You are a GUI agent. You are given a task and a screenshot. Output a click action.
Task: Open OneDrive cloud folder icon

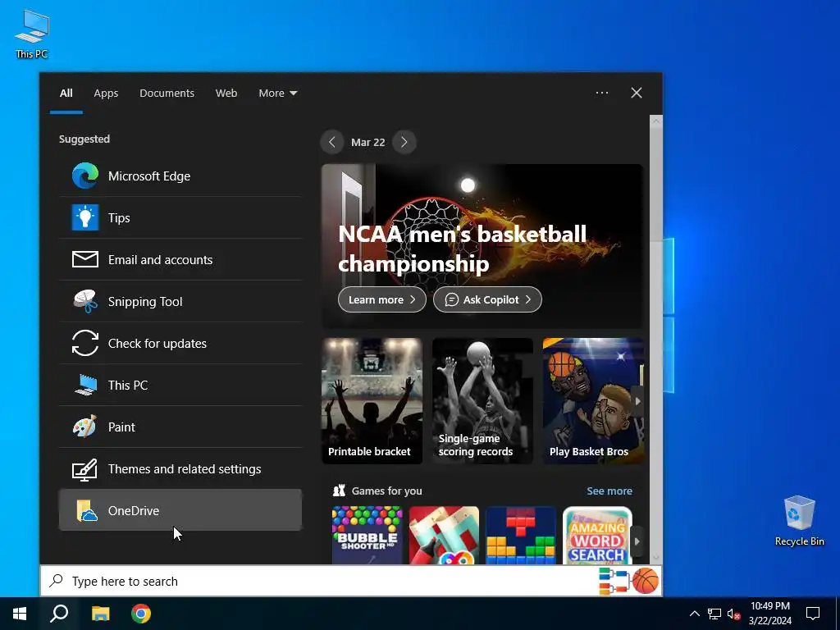pyautogui.click(x=86, y=510)
